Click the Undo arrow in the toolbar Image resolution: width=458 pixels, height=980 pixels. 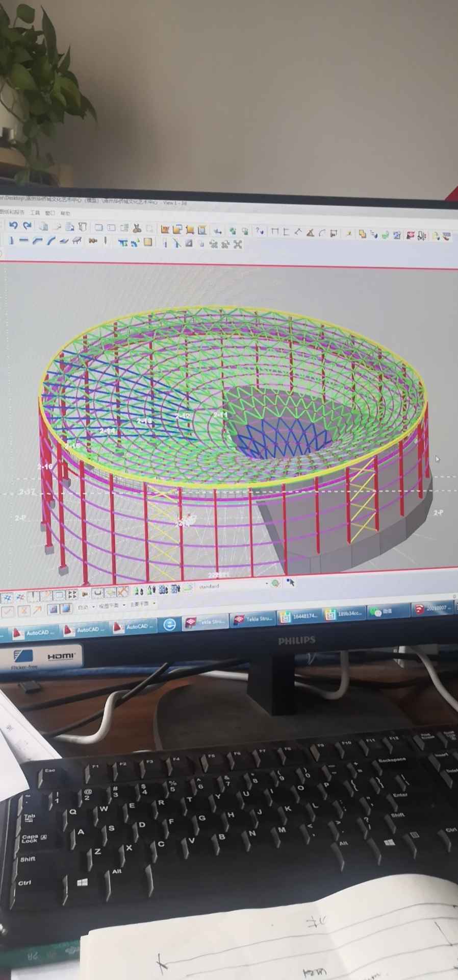coord(14,226)
